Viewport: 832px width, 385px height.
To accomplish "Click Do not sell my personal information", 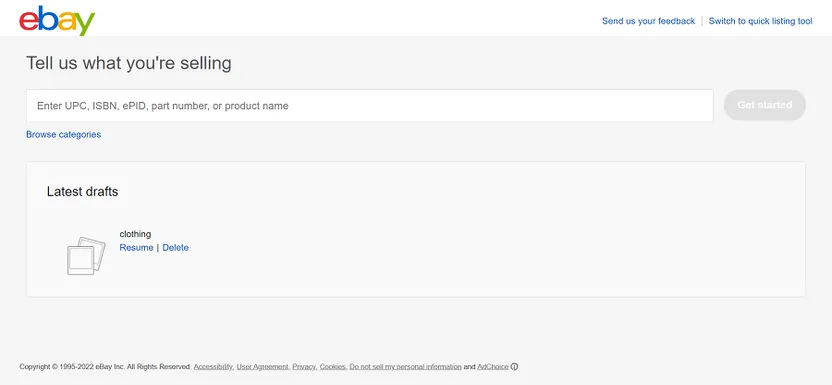I will pos(405,366).
